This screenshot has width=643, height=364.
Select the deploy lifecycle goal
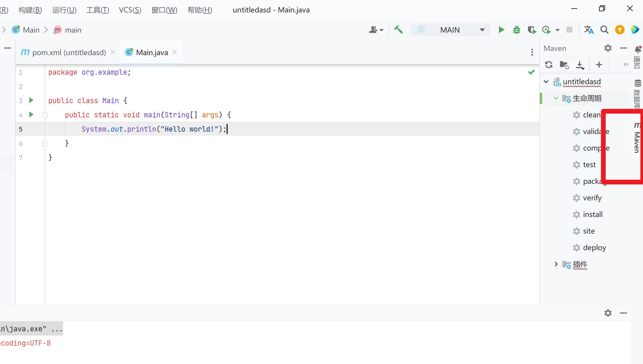click(x=590, y=248)
